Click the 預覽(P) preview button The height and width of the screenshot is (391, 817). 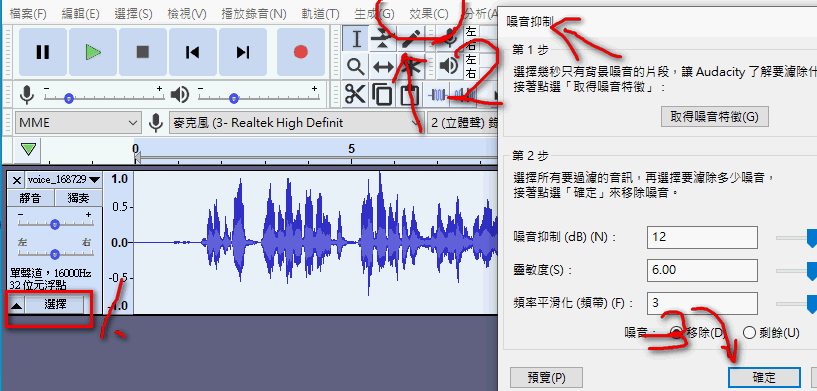(x=546, y=377)
